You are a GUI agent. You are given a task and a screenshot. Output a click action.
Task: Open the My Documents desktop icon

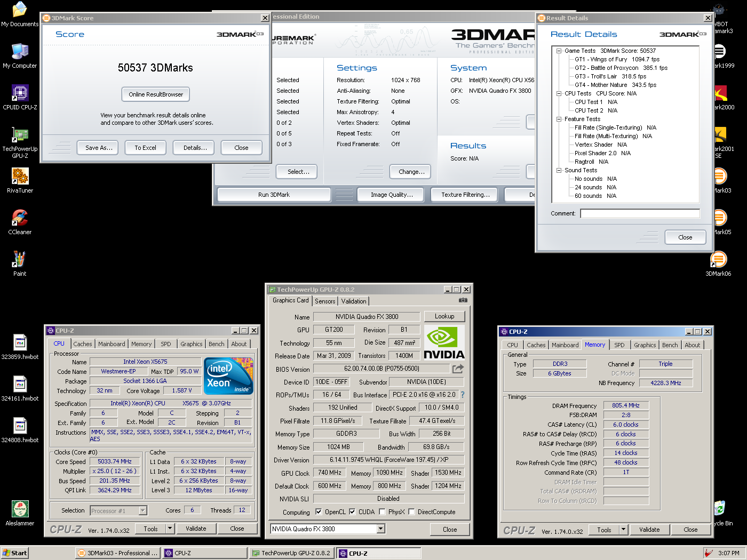[x=20, y=14]
